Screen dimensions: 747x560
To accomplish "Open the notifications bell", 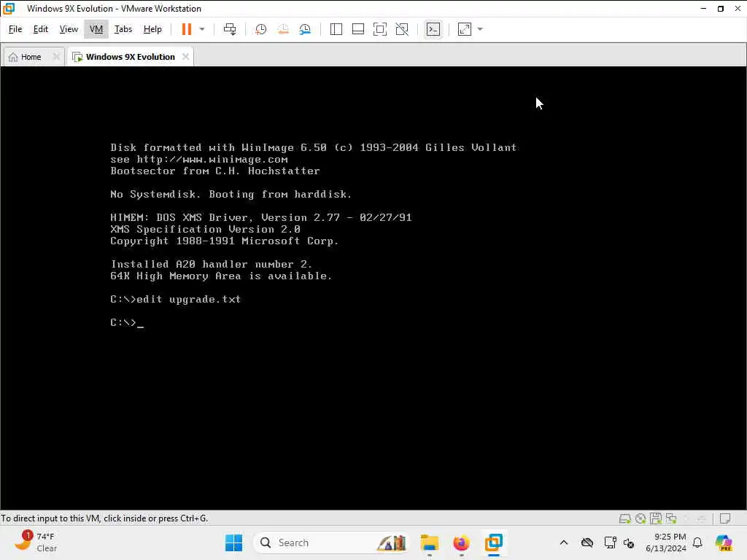I will pyautogui.click(x=697, y=542).
